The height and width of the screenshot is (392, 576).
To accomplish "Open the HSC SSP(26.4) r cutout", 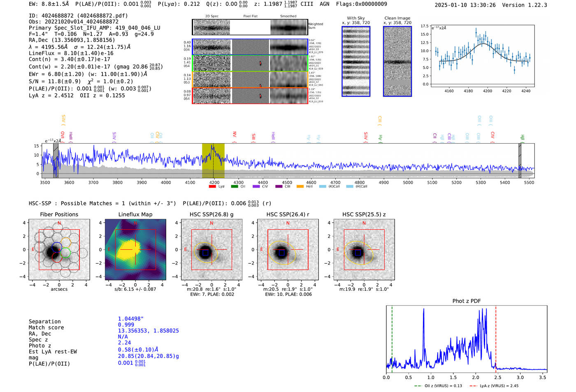I will (288, 250).
